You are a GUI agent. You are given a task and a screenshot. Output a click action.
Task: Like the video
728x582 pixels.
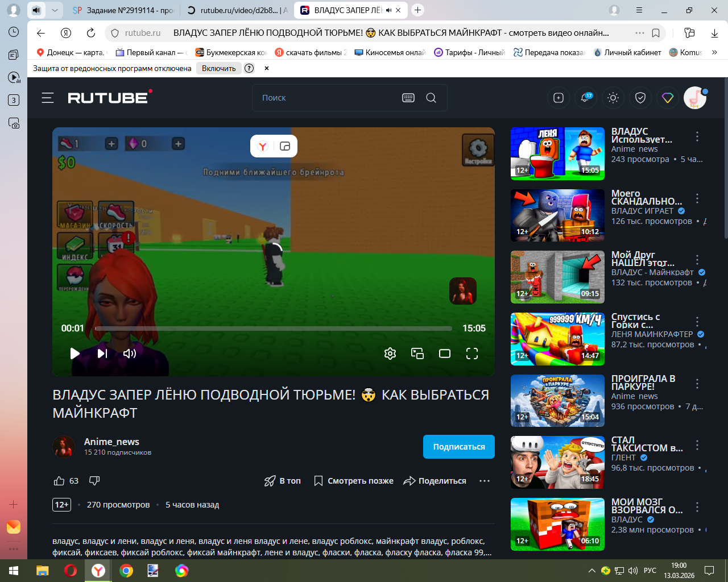click(59, 481)
